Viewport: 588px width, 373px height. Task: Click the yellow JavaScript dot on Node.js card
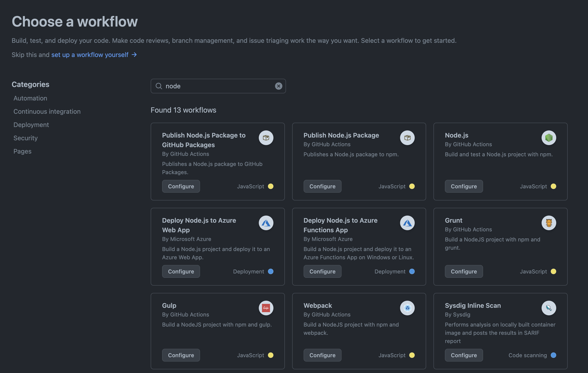[x=553, y=186]
